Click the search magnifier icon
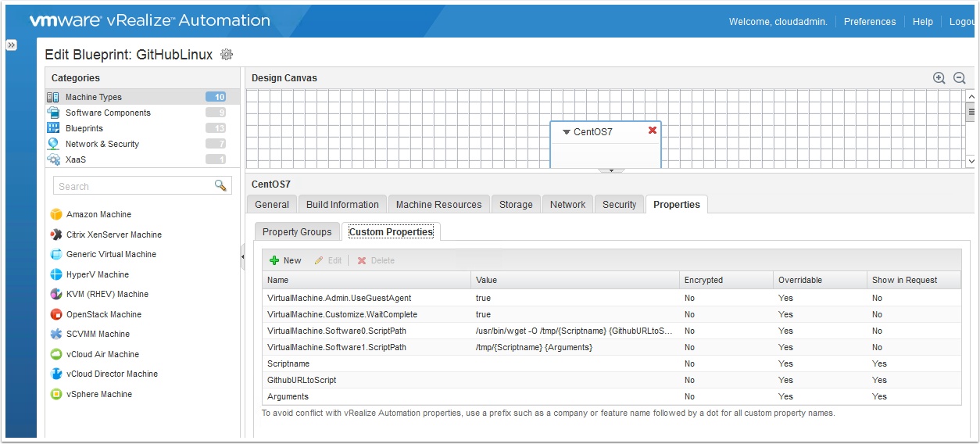Viewport: 980px width, 444px height. point(220,185)
